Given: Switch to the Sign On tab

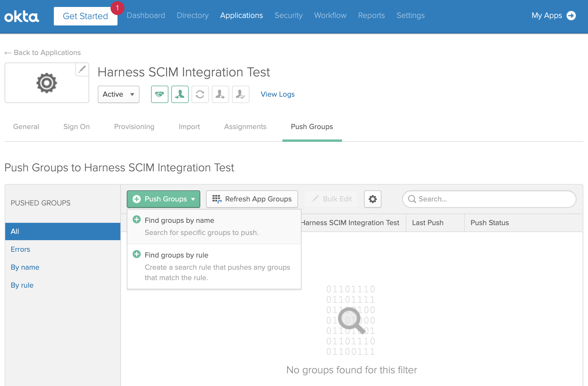Looking at the screenshot, I should (x=76, y=127).
